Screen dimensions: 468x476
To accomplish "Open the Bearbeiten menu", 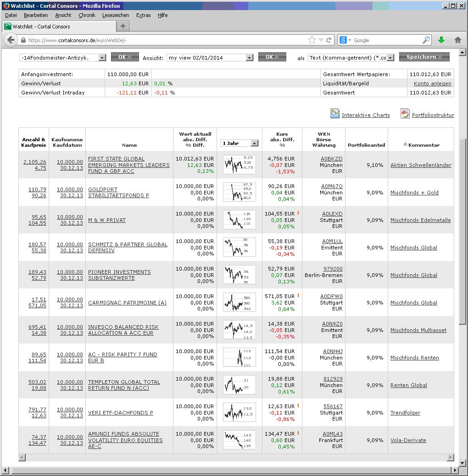I will tap(36, 15).
